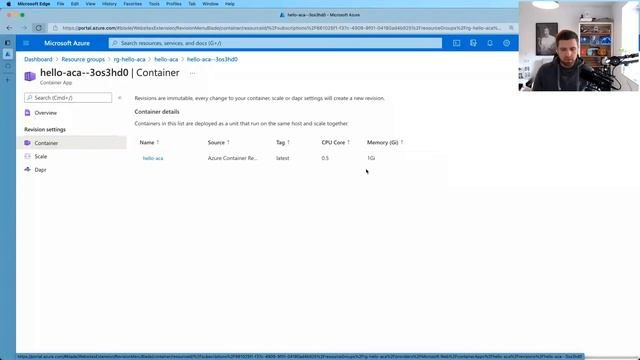The image size is (640, 360).
Task: Collapse the resource menu sidebar
Action: [120, 98]
